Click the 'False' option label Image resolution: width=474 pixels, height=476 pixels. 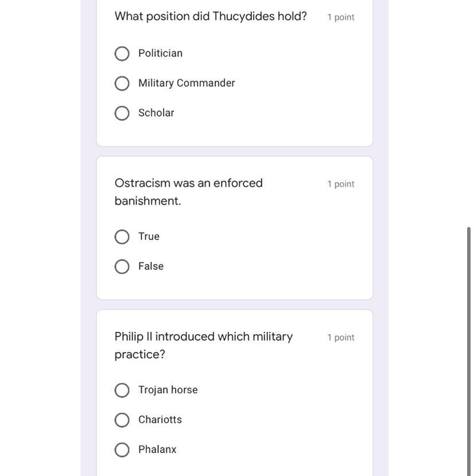(151, 266)
